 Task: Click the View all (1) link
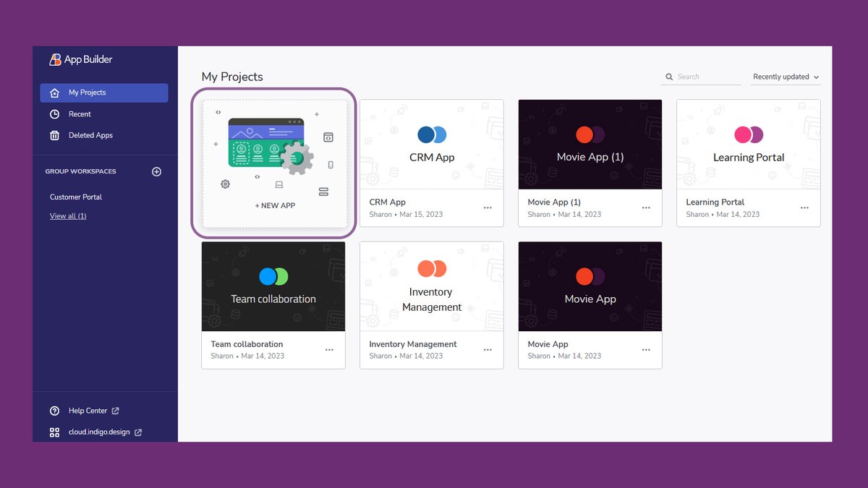tap(68, 215)
